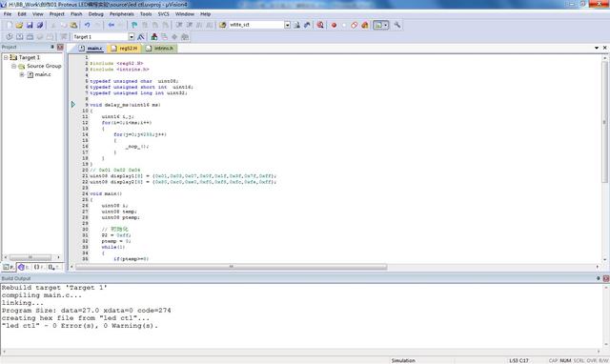Open the View menu

point(38,14)
